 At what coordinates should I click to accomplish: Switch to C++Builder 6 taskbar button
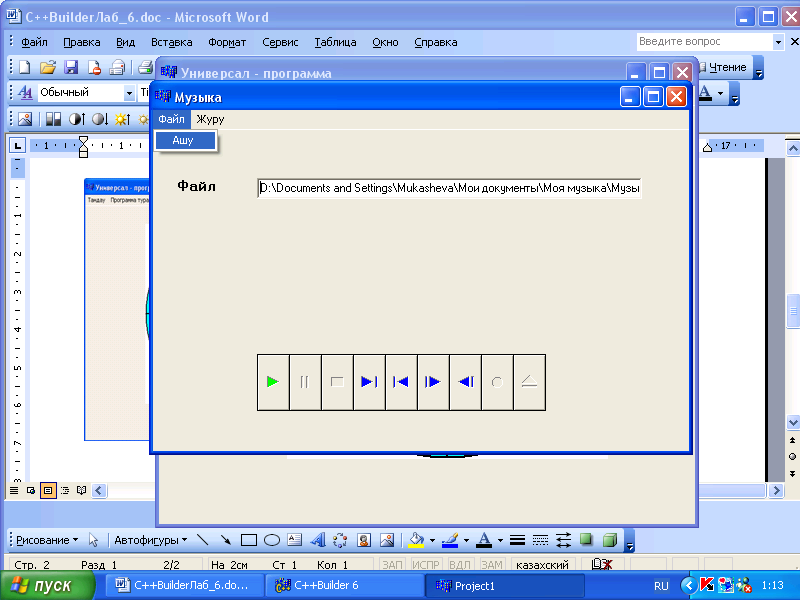pyautogui.click(x=345, y=586)
